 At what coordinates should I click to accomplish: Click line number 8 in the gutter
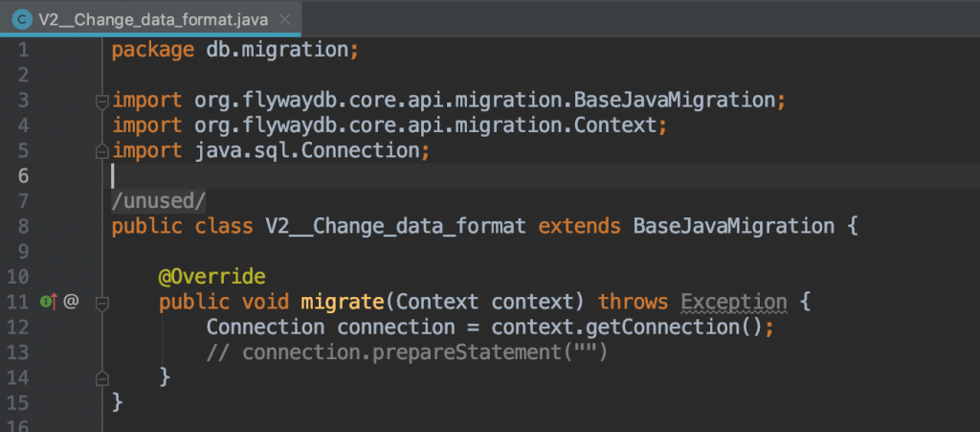click(23, 226)
